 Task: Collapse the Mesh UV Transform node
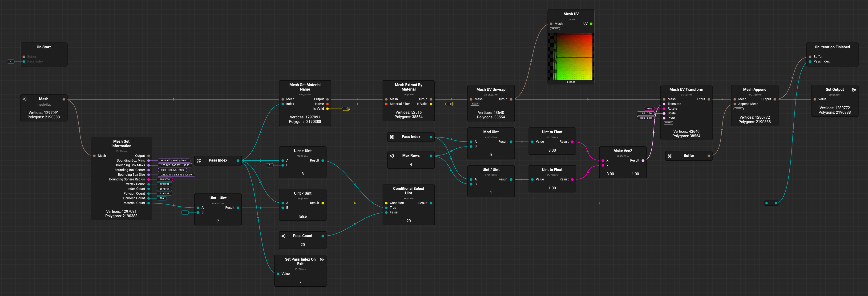[668, 123]
